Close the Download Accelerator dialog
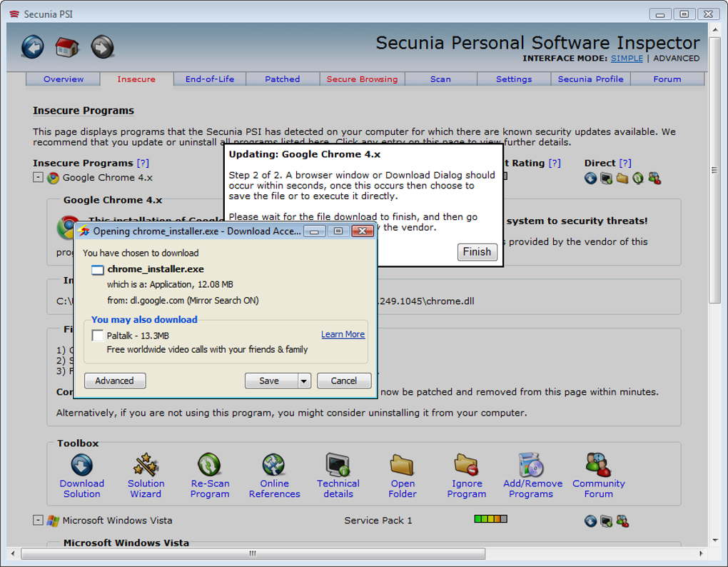The image size is (728, 567). (x=363, y=231)
